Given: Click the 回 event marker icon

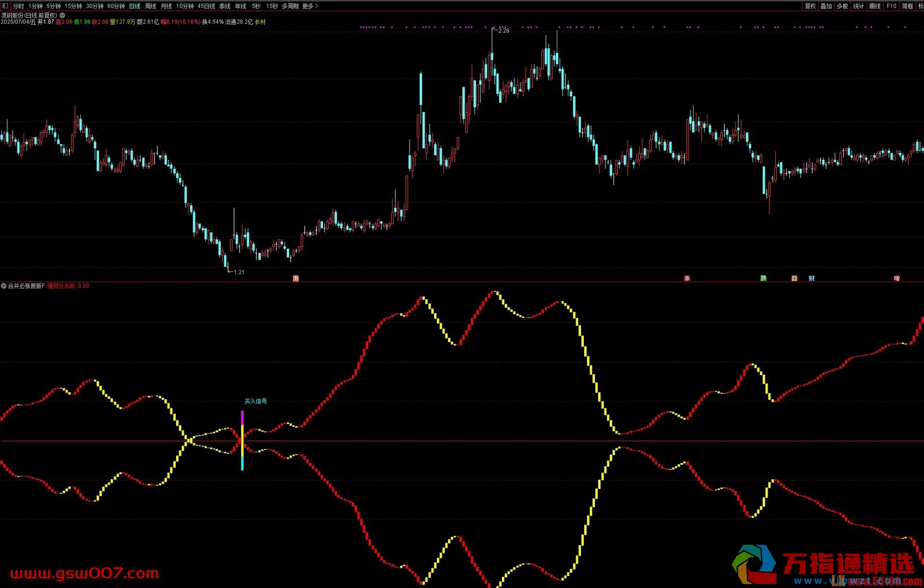Looking at the screenshot, I should [x=794, y=278].
